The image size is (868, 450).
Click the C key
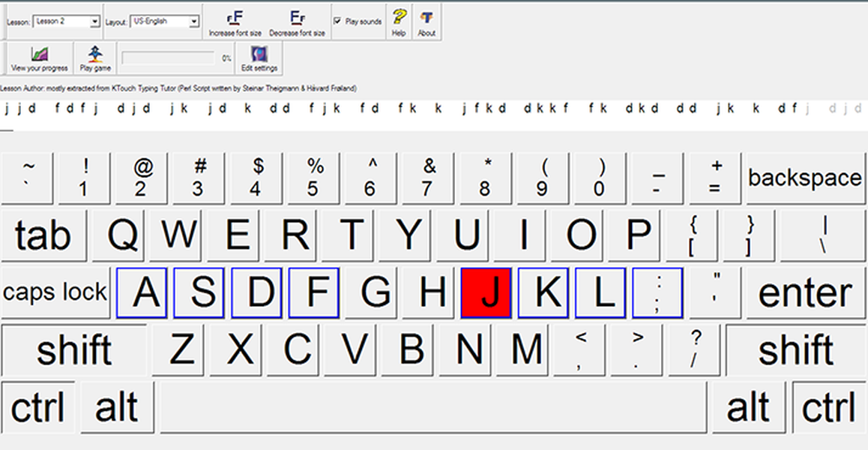click(293, 350)
